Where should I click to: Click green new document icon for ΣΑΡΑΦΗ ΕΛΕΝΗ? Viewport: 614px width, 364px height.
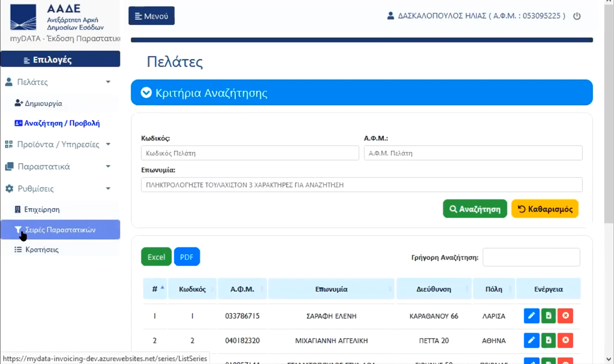(x=548, y=316)
